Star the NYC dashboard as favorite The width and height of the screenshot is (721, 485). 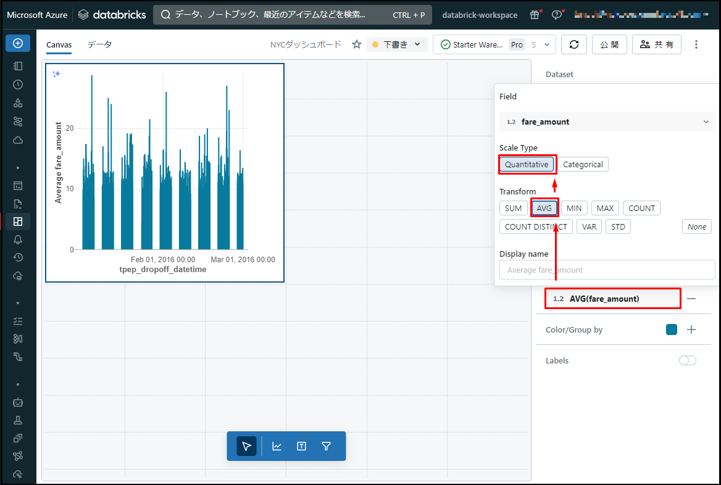click(357, 45)
